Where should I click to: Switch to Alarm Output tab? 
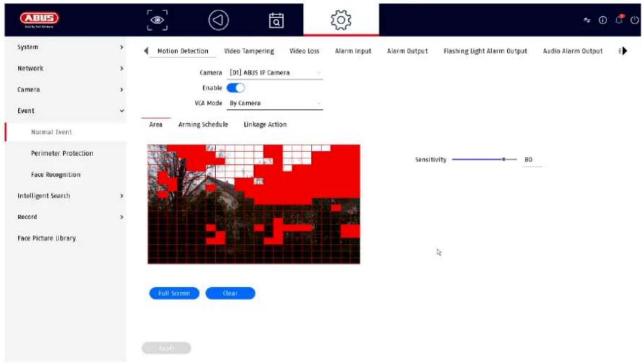point(407,51)
